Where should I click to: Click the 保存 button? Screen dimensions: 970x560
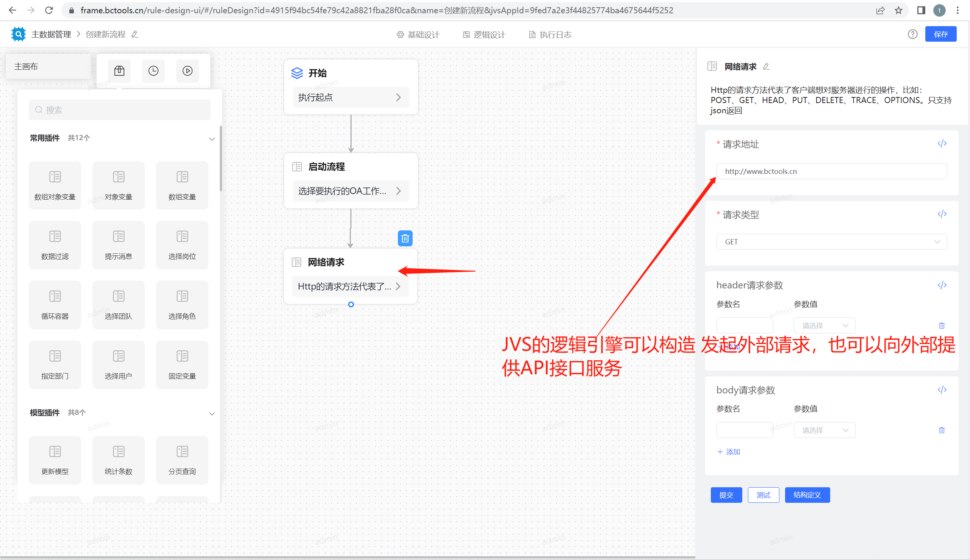pos(941,34)
